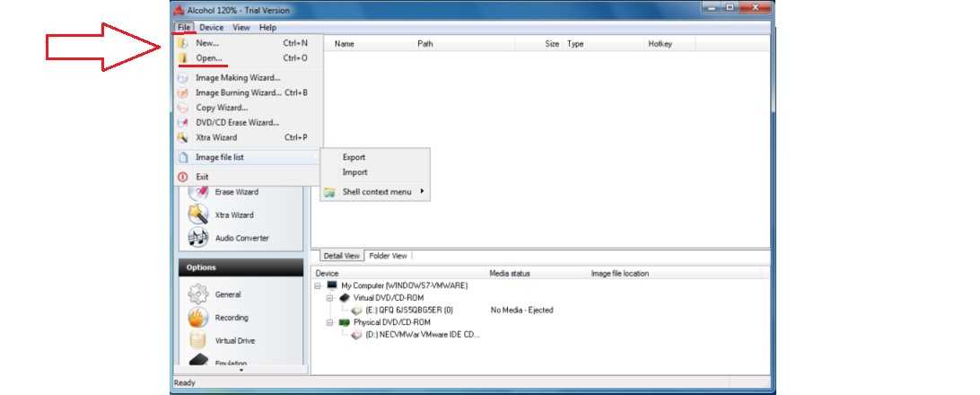Click the DVD/CD Erase Wizard menu icon
980x395 pixels.
click(x=182, y=122)
